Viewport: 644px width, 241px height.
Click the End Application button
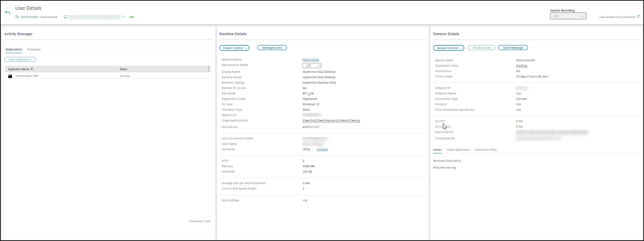click(x=20, y=60)
